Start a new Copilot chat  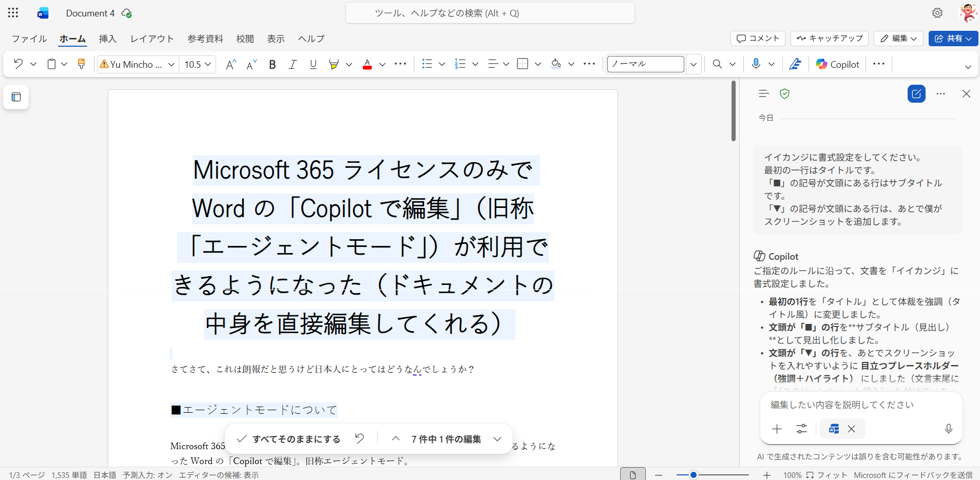tap(916, 94)
